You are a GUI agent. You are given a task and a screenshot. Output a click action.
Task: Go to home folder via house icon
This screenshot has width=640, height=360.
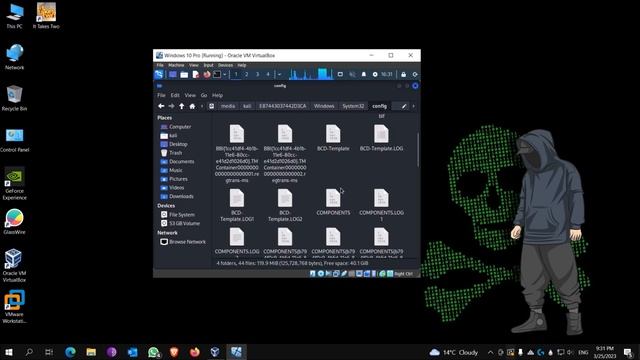point(192,106)
